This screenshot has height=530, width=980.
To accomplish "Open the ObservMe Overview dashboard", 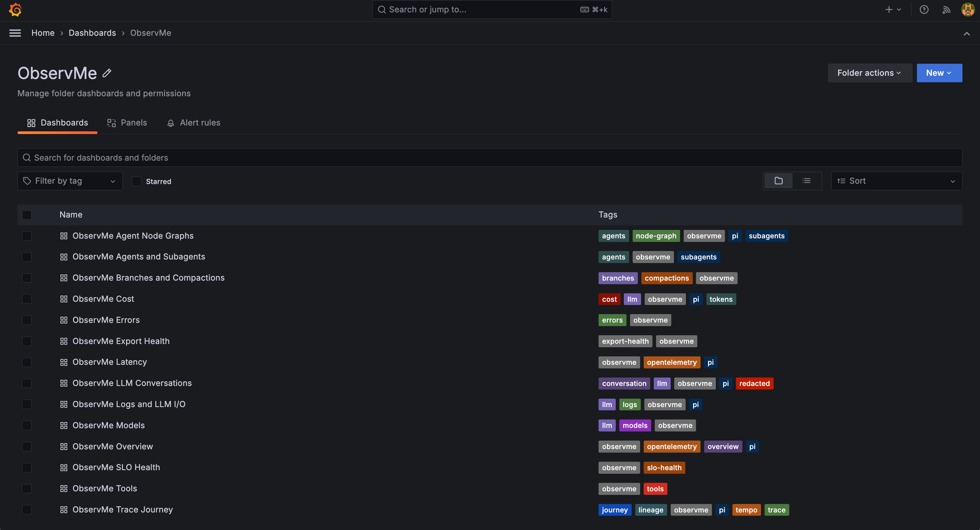I will (x=113, y=447).
